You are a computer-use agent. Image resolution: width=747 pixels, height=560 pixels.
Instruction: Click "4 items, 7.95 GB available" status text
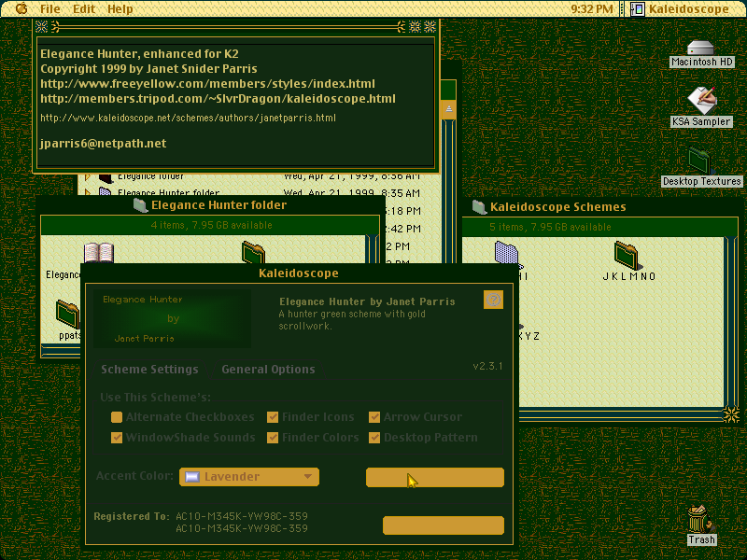coord(212,225)
